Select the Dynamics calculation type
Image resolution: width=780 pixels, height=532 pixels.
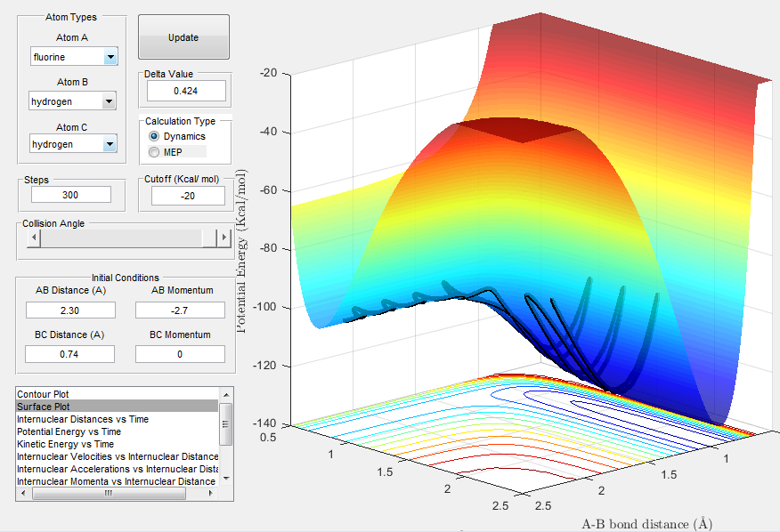coord(155,136)
